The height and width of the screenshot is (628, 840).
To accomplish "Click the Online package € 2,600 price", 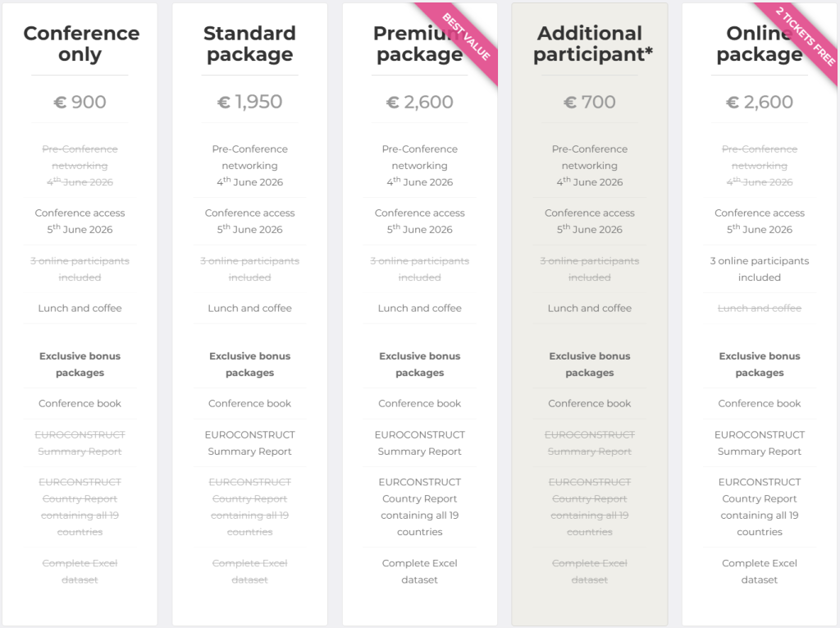I will (759, 103).
